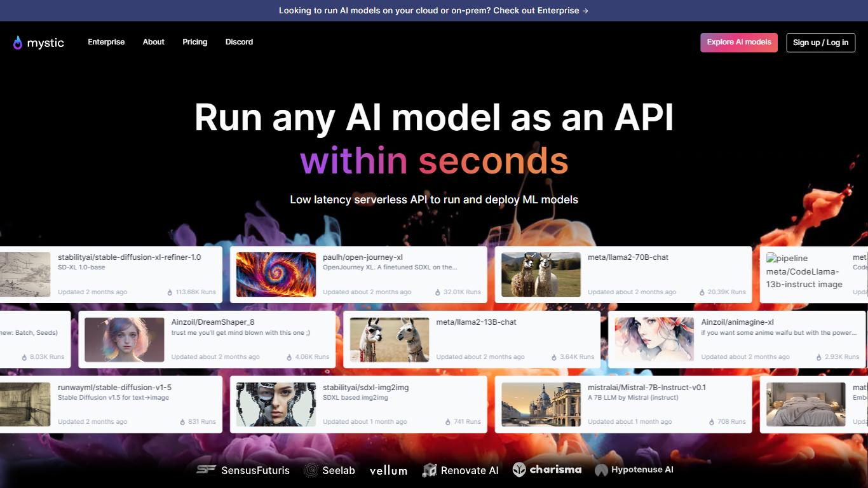Click the Enterprise announcement banner link
This screenshot has height=488, width=868.
[433, 11]
